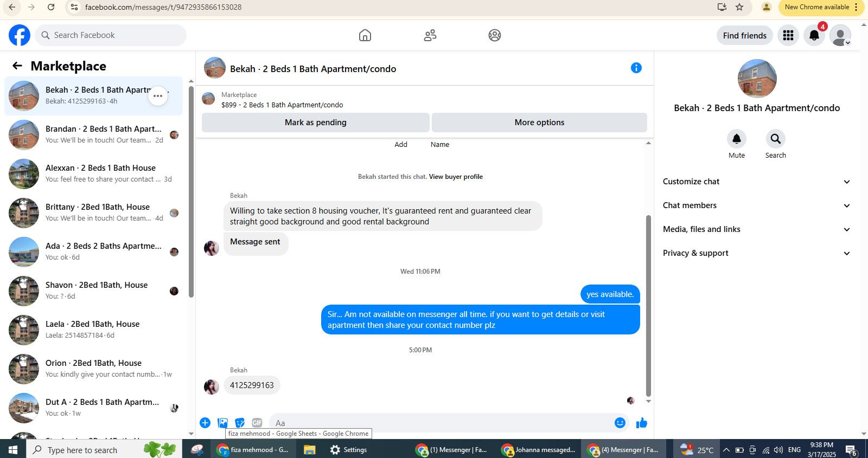Open Chrome profile icon

[x=766, y=7]
